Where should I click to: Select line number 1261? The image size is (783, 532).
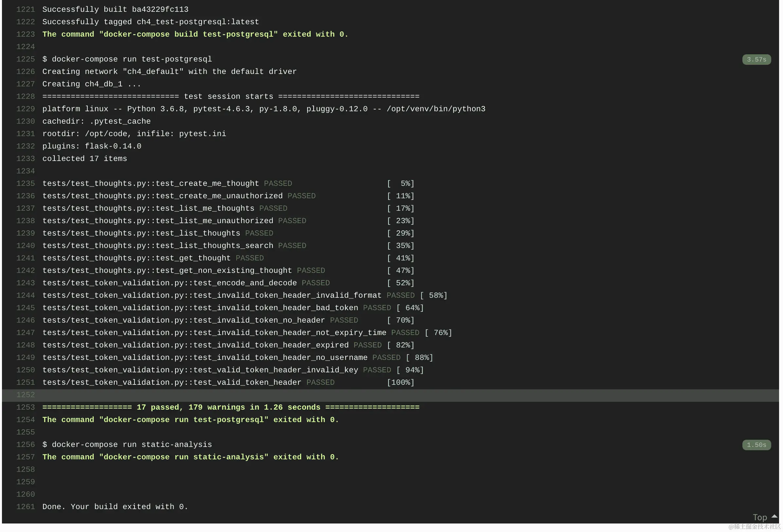(x=26, y=507)
